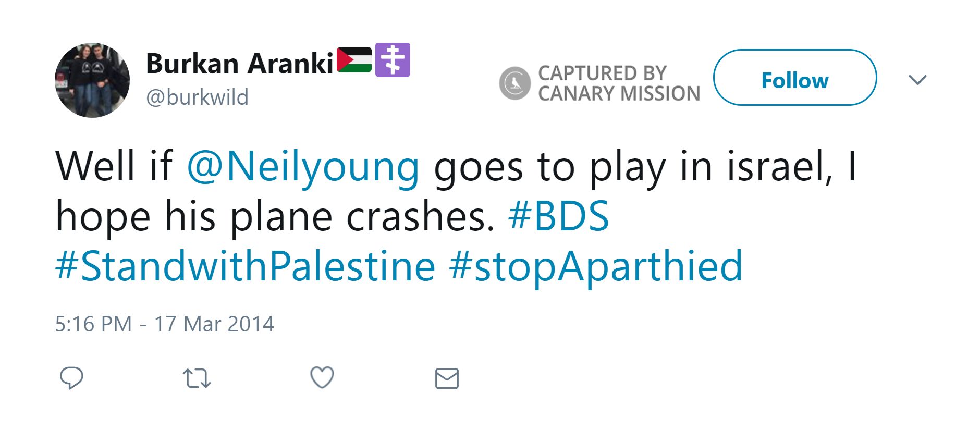Click the Palestinian flag emoji beside the name
This screenshot has height=430, width=980.
pyautogui.click(x=354, y=60)
